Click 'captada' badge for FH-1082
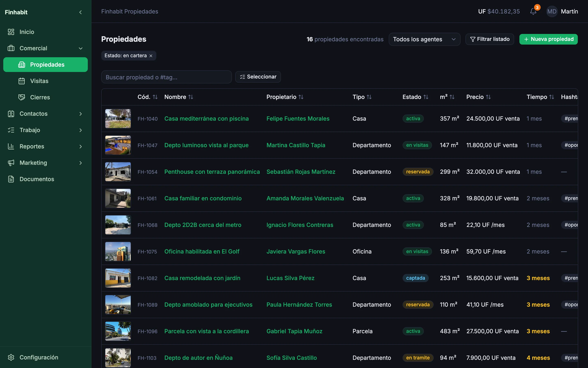This screenshot has width=588, height=368. [415, 278]
